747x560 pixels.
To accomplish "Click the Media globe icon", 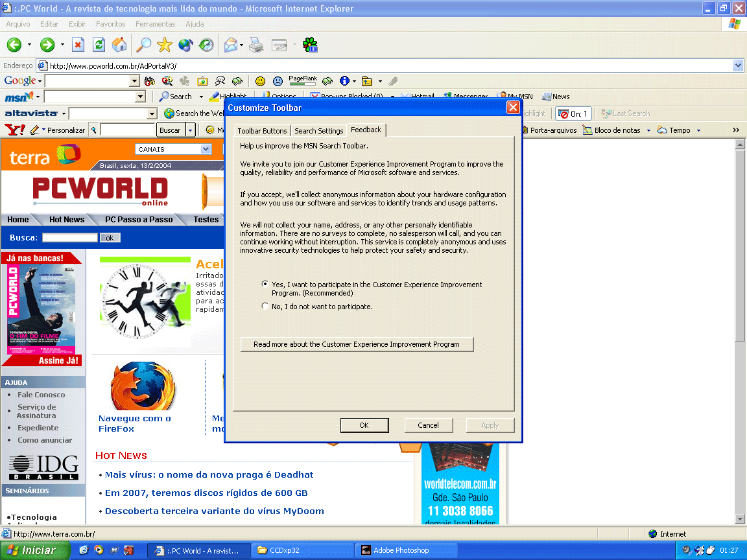I will [185, 45].
